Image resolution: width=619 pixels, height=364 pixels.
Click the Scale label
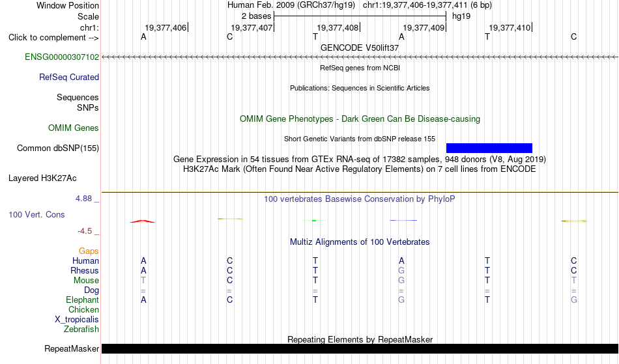tap(89, 16)
